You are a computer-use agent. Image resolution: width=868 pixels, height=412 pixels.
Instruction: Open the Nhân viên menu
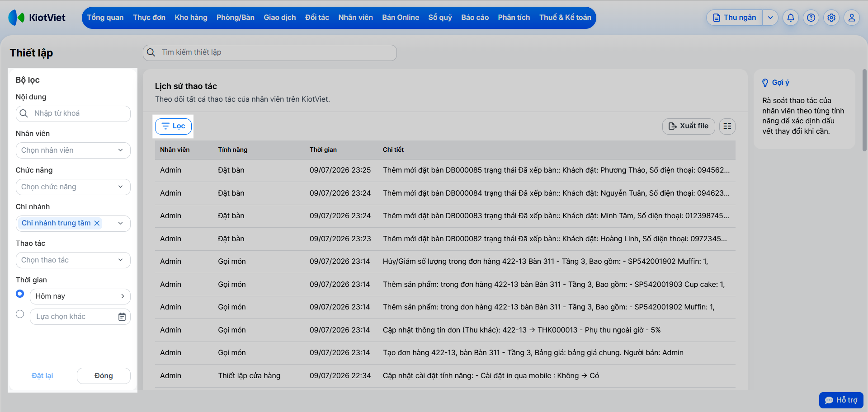click(x=356, y=18)
